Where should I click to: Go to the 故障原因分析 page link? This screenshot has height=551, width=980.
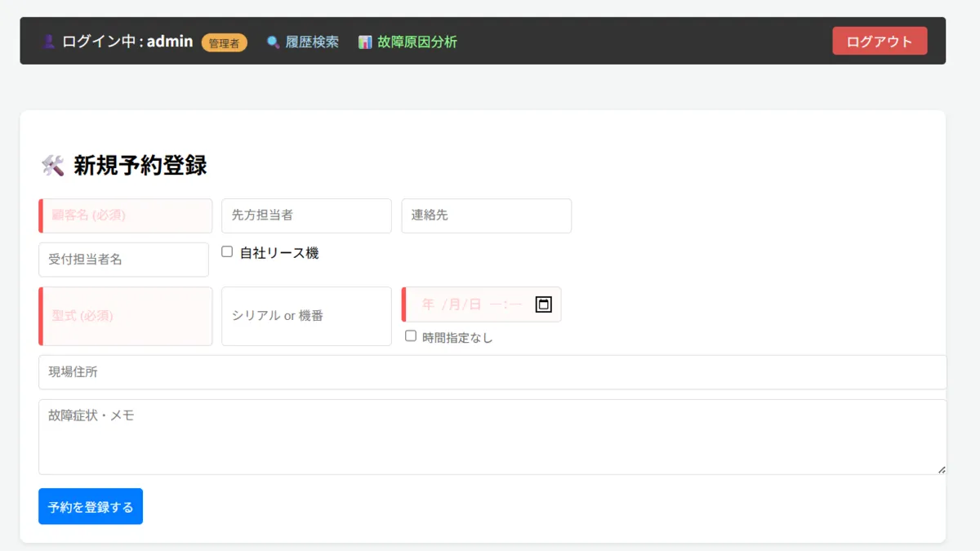pos(416,42)
